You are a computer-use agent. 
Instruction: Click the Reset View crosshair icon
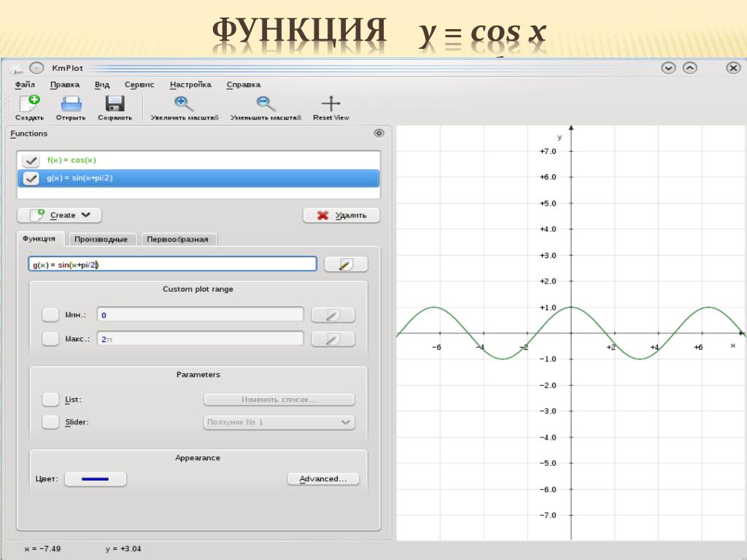tap(330, 104)
